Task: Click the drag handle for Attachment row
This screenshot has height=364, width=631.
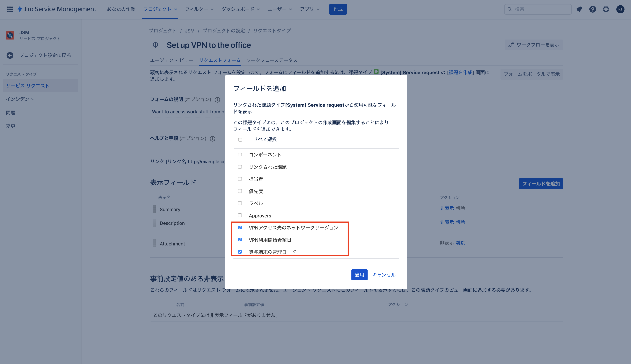Action: pyautogui.click(x=154, y=243)
